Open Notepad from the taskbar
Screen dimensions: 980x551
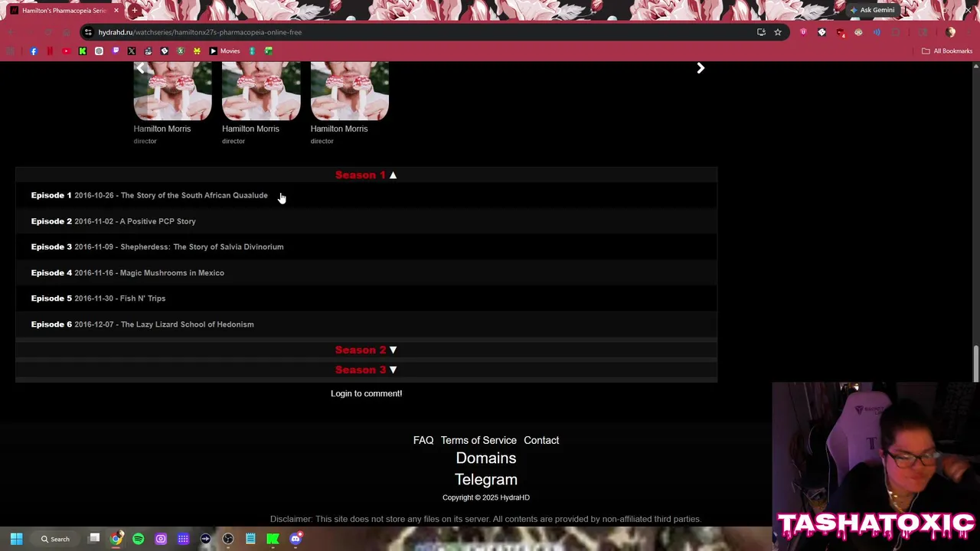250,539
